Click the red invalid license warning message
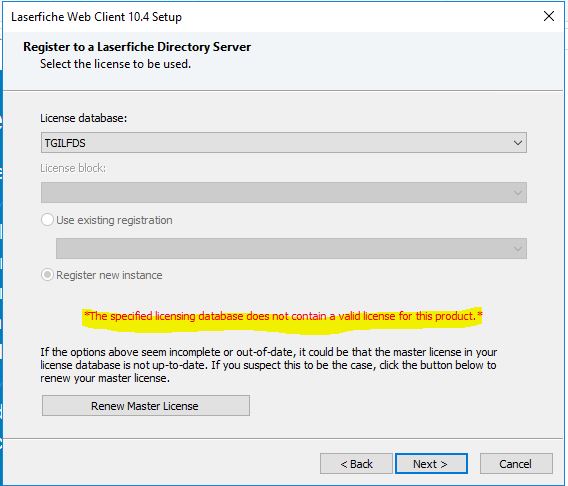568x486 pixels. click(283, 316)
